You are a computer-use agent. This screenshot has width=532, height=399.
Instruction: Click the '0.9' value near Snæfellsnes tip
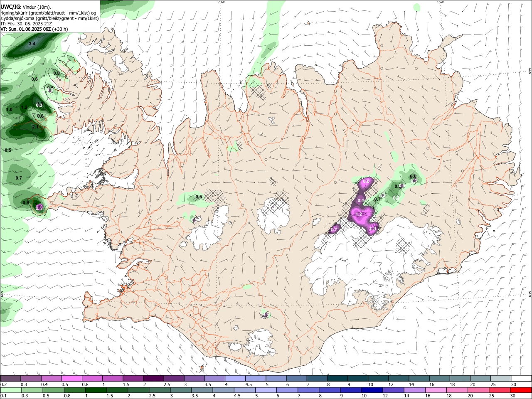click(26, 202)
